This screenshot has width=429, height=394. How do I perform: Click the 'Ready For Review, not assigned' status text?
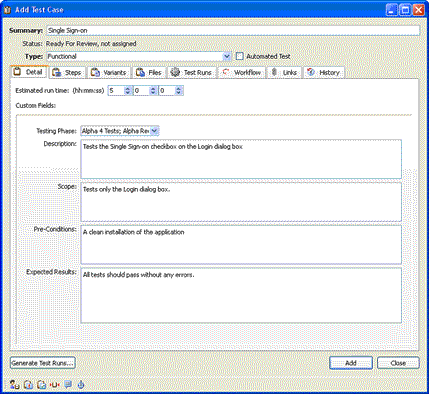[x=91, y=44]
